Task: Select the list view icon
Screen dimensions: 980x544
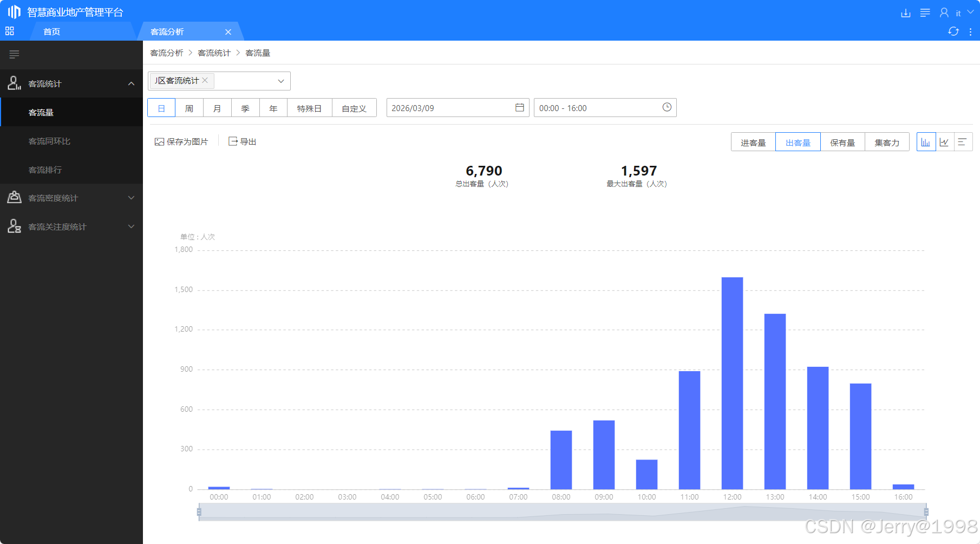Action: (963, 142)
